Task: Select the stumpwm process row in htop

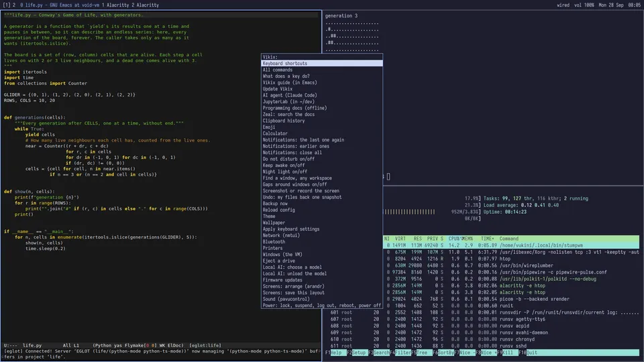Action: [511, 245]
